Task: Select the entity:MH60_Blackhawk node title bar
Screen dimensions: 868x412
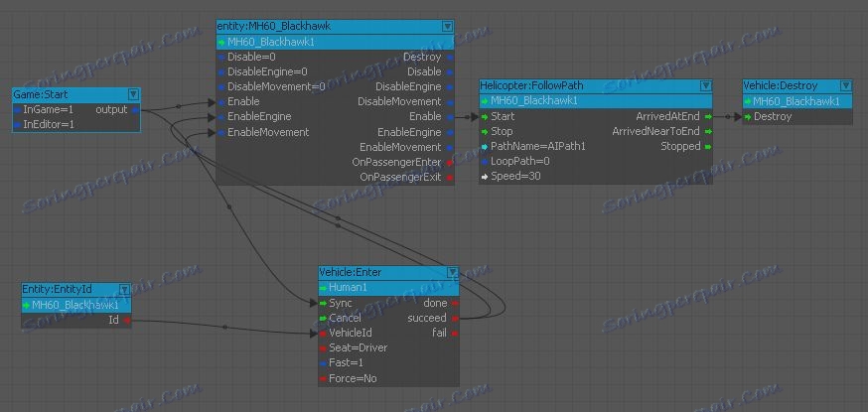Action: [335, 27]
